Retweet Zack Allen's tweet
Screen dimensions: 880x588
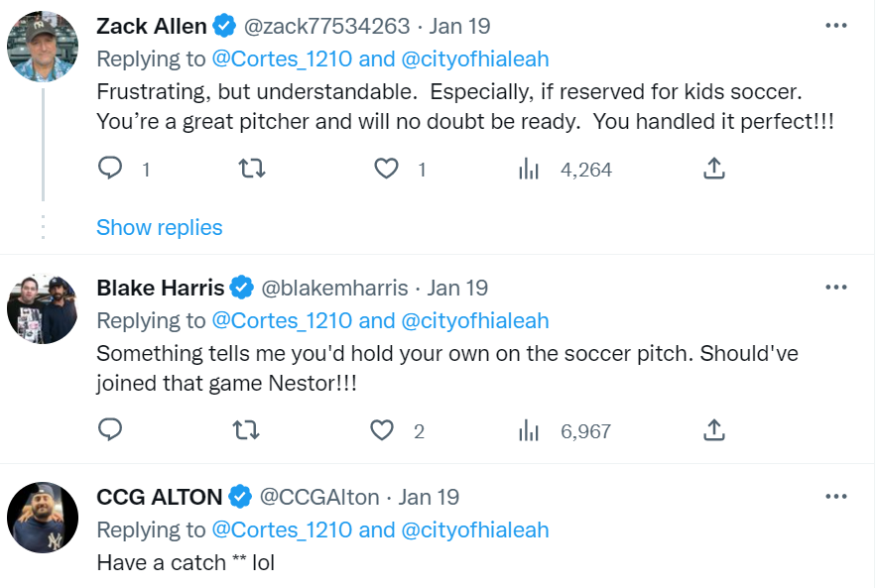[253, 170]
